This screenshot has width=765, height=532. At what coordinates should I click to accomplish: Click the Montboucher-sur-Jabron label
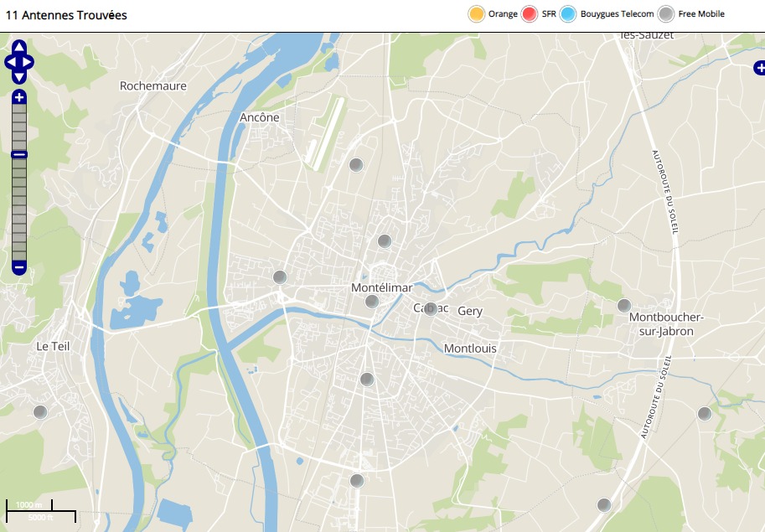(x=666, y=323)
